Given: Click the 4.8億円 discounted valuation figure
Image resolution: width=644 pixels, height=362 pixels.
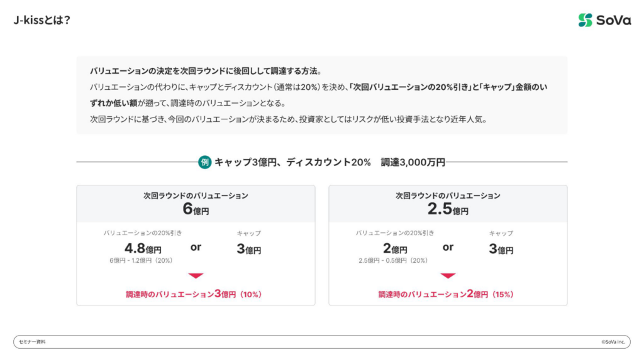Looking at the screenshot, I should pos(143,248).
